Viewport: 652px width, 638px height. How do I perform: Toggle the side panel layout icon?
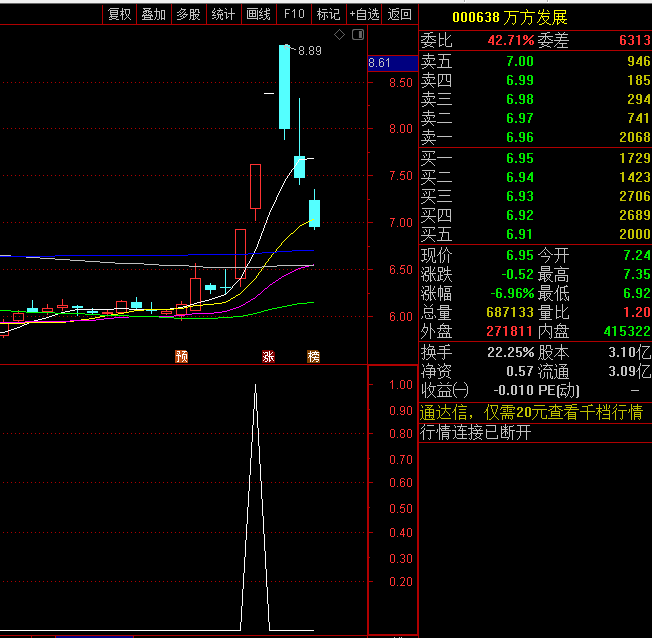coord(358,35)
